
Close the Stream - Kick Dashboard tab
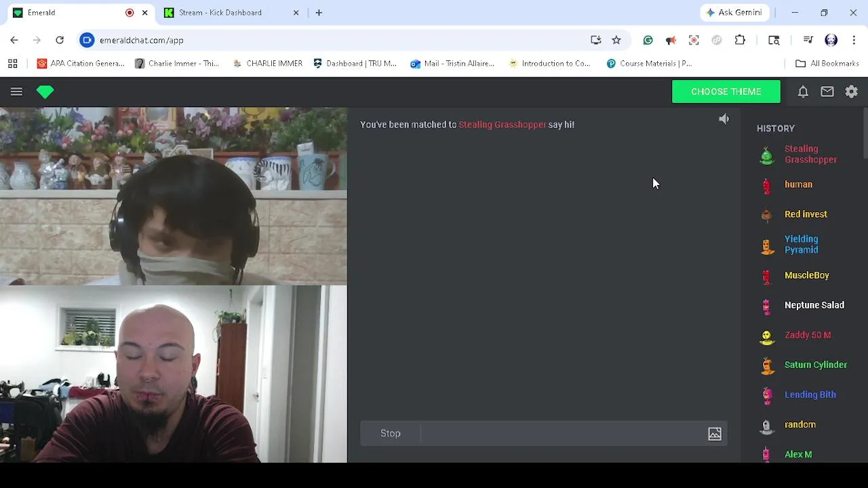296,13
